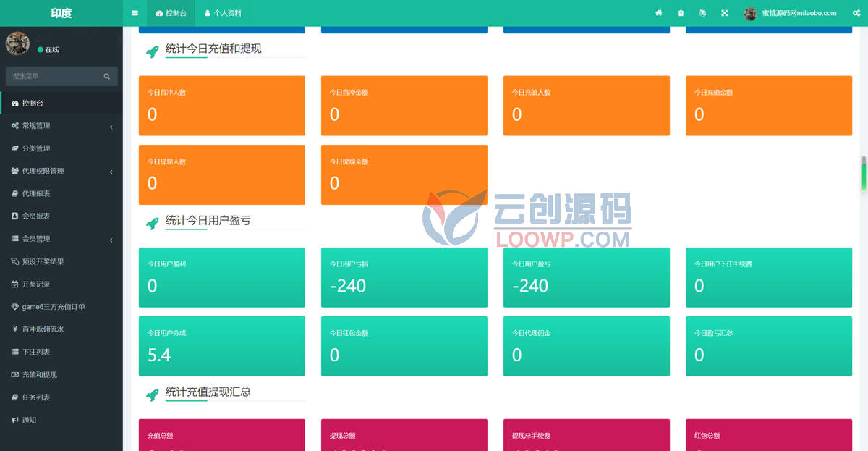Screen dimensions: 868x451
Task: Click the megaphone icon beside 通知
Action: pyautogui.click(x=15, y=420)
